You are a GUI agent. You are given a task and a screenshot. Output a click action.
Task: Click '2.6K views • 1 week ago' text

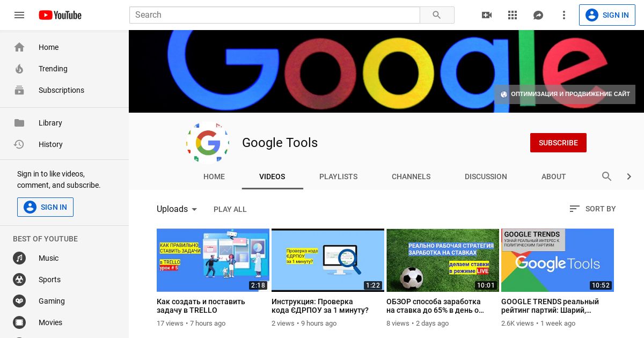(x=538, y=324)
